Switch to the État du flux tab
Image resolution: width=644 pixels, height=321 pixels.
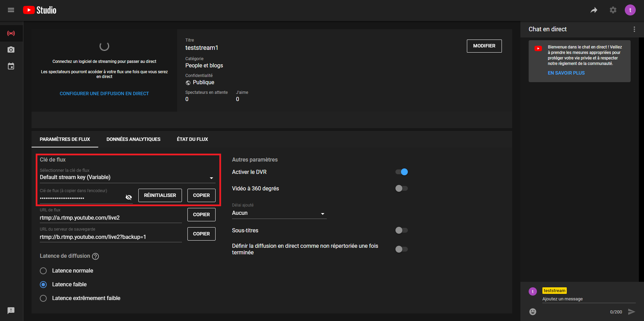tap(192, 139)
